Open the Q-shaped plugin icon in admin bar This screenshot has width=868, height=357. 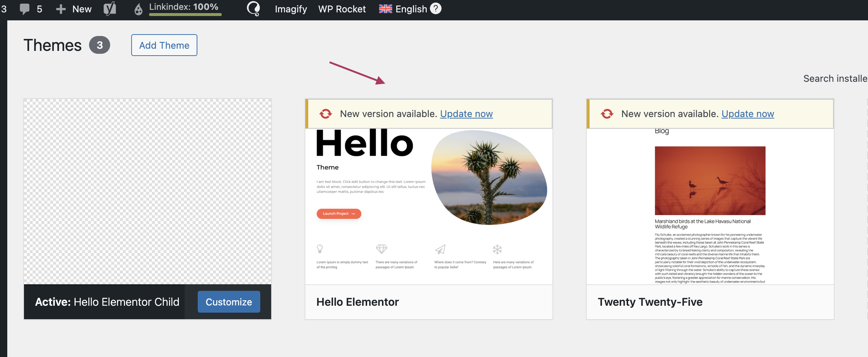(x=253, y=8)
